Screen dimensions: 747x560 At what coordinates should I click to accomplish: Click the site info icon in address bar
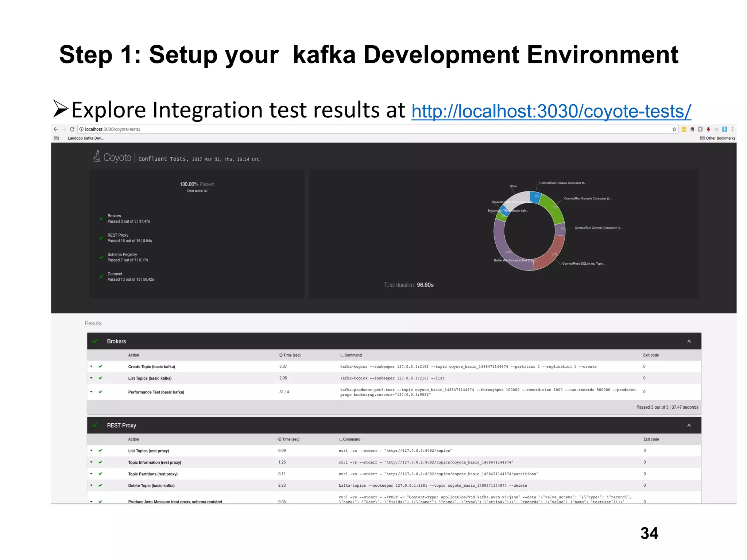81,129
